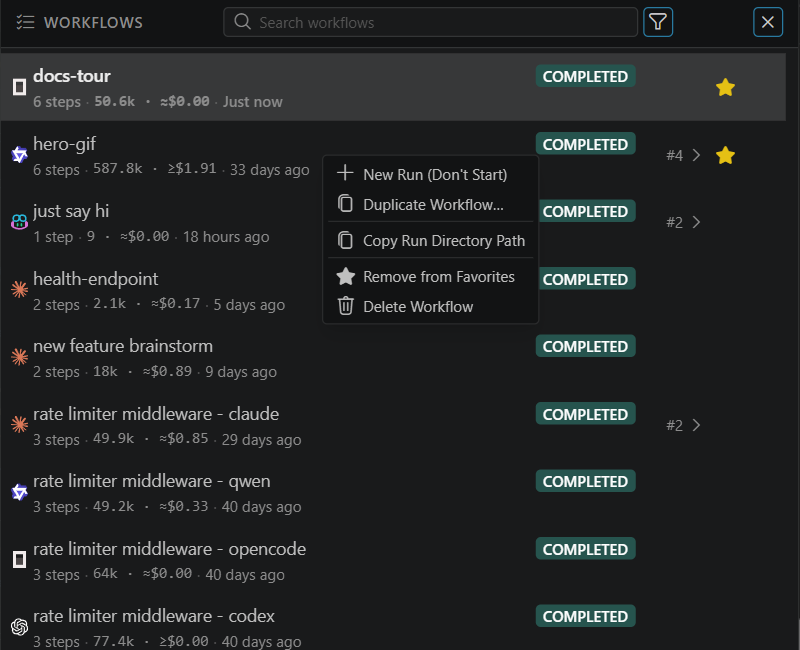
Task: Click the 587.8k token count on hero-gif
Action: pos(117,168)
